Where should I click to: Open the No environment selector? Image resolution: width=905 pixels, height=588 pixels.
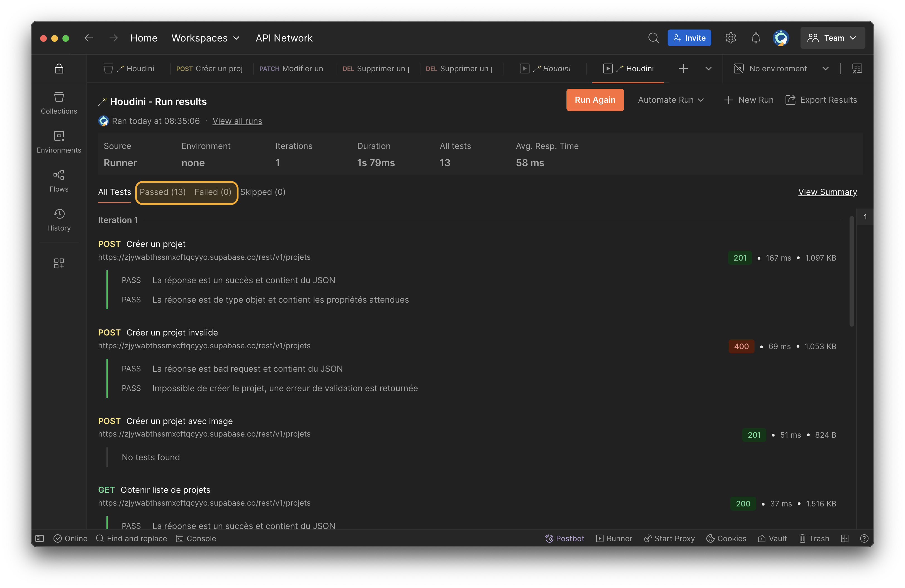(781, 69)
